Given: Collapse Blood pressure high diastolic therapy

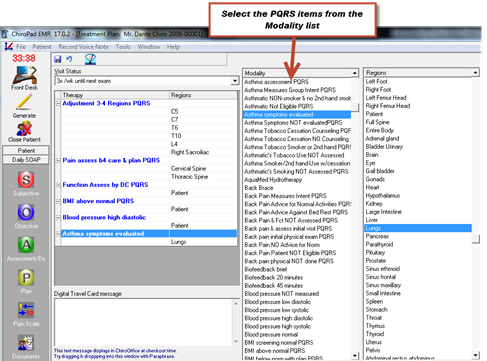Looking at the screenshot, I should [58, 218].
